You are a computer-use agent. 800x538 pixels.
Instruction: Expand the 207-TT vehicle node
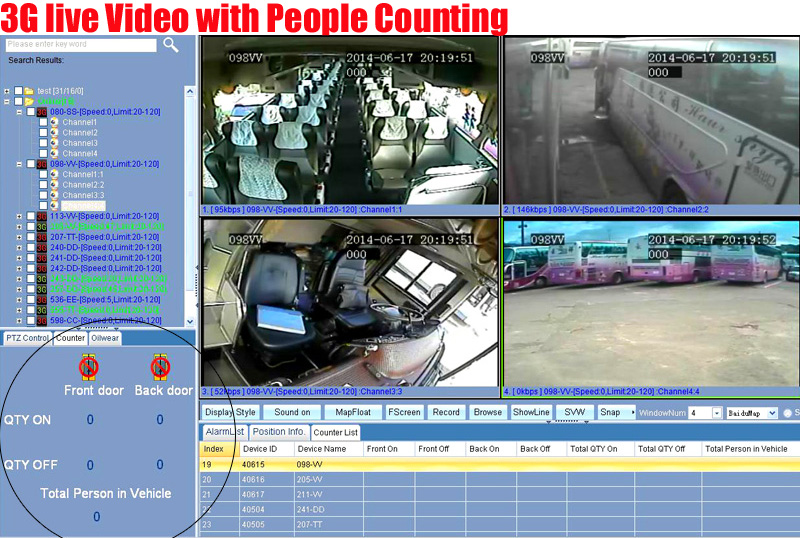[19, 237]
